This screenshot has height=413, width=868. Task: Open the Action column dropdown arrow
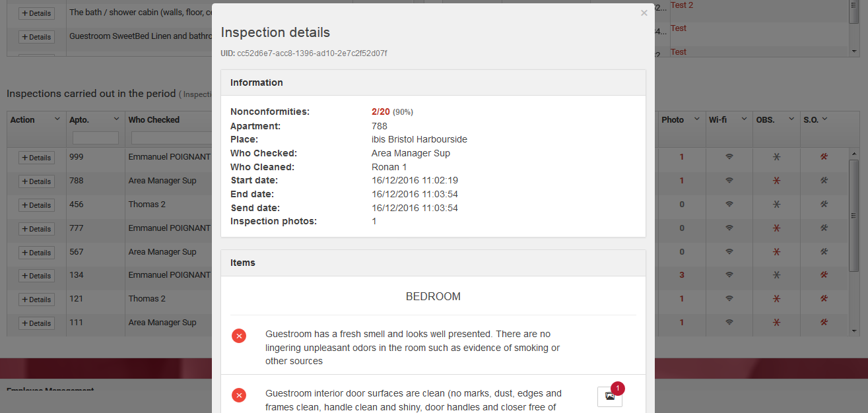[x=57, y=119]
